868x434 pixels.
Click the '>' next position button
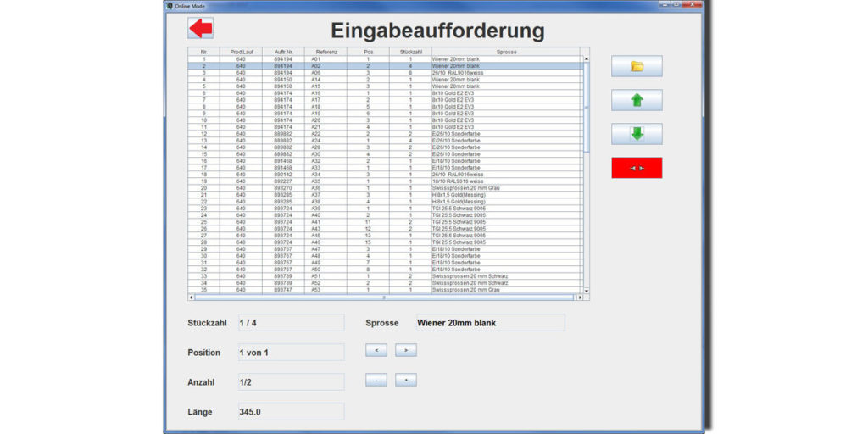406,350
